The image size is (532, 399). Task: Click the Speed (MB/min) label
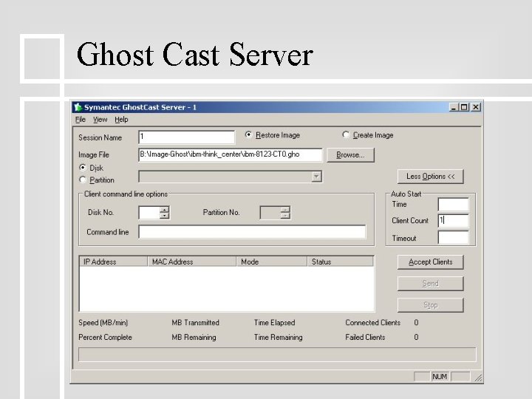(103, 323)
